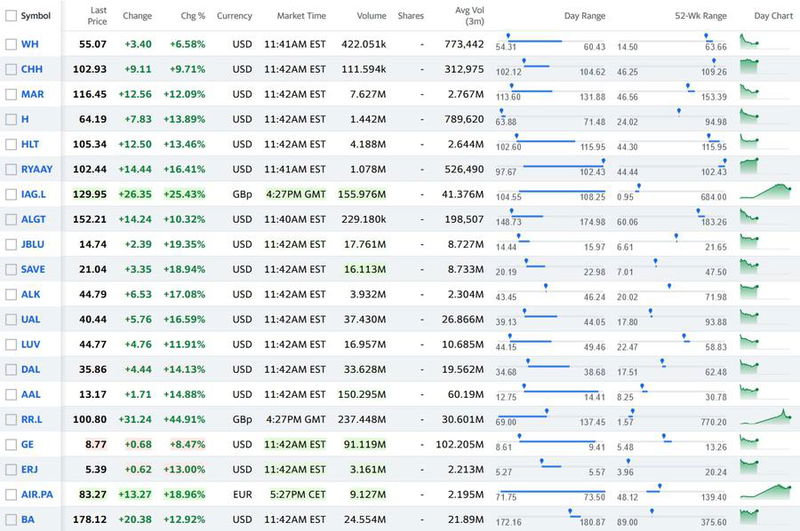
Task: Open the SAVE ticker link
Action: coord(33,269)
